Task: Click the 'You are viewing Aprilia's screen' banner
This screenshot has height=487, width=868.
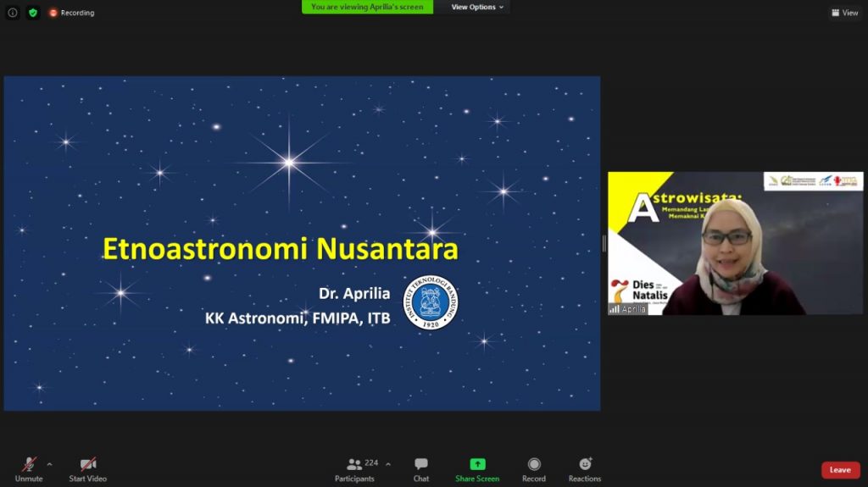Action: coord(367,7)
